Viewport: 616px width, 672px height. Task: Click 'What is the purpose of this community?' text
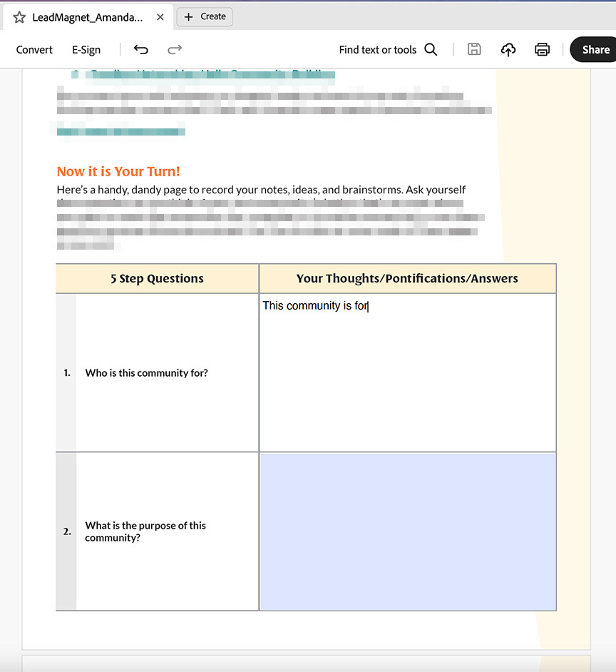click(145, 531)
